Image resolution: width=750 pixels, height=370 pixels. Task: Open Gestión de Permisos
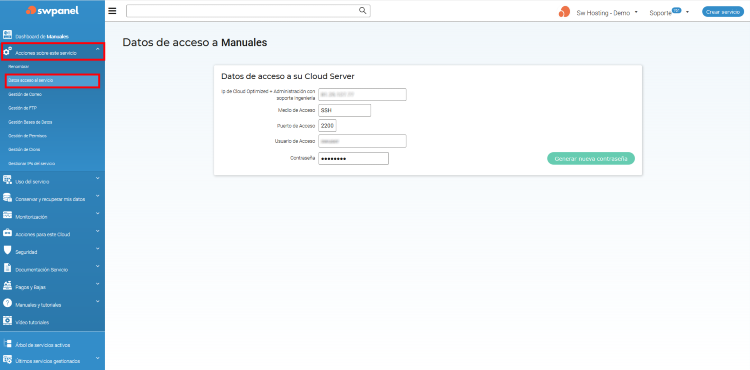pos(27,136)
